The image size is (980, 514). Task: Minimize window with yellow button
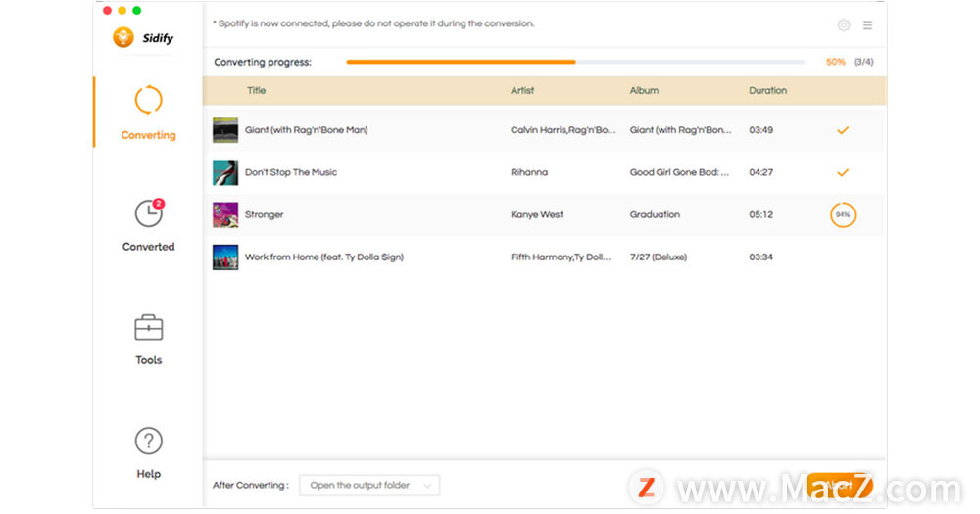(x=122, y=10)
